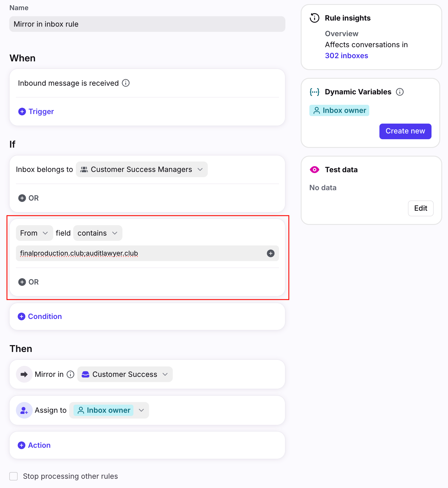Click the plus icon in the domain field

pos(271,253)
